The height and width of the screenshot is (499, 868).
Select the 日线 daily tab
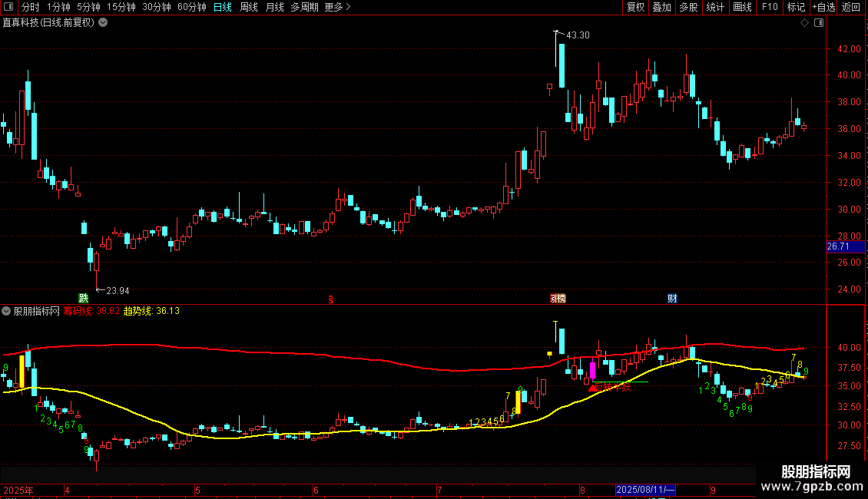click(x=223, y=7)
